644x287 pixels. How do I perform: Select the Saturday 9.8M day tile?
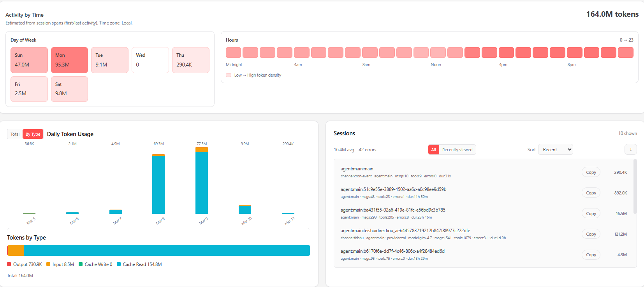(x=69, y=89)
